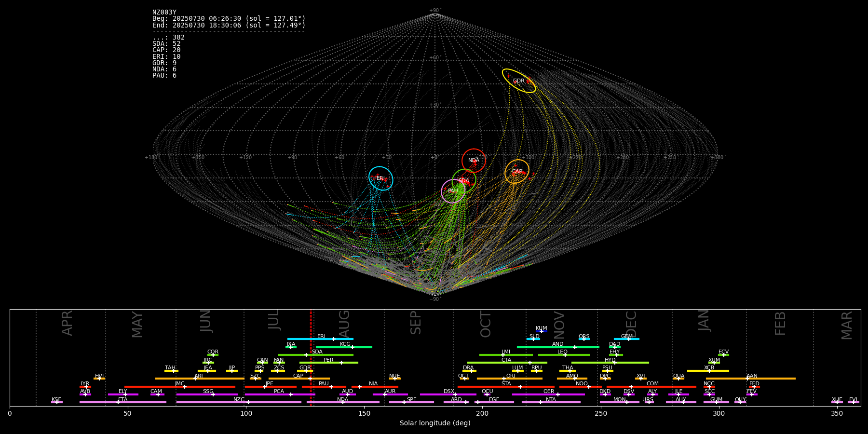
Task: Select the KUM shower bar in timeline
Action: [542, 331]
